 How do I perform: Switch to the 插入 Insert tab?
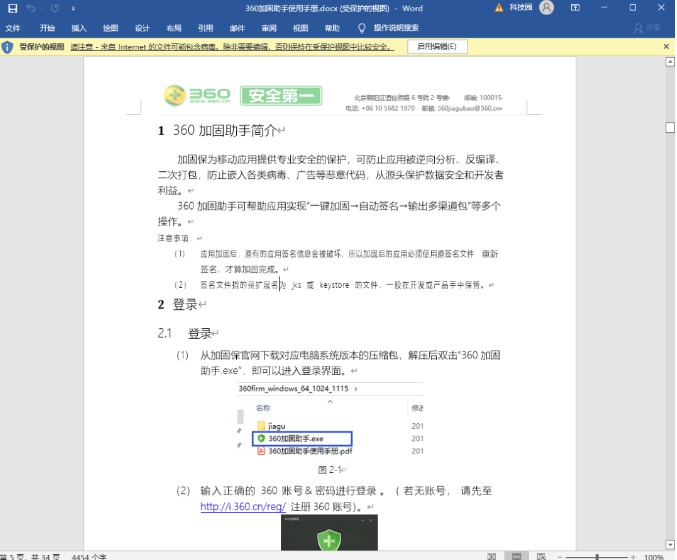(x=79, y=28)
